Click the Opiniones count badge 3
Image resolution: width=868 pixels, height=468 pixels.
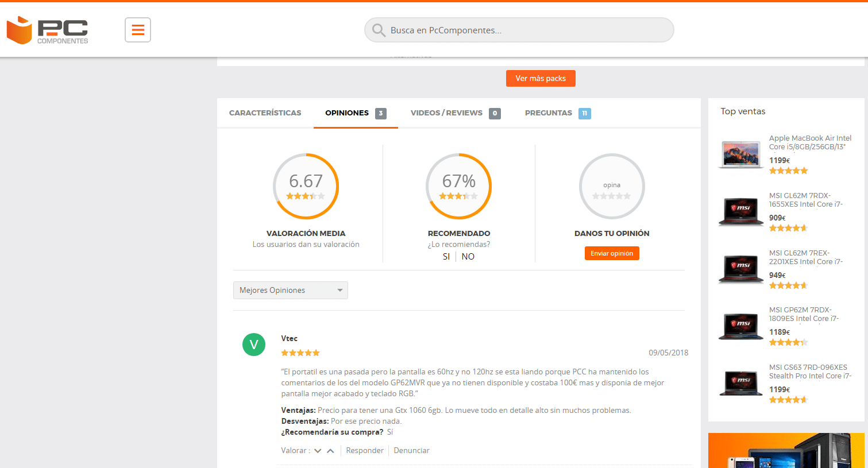381,113
